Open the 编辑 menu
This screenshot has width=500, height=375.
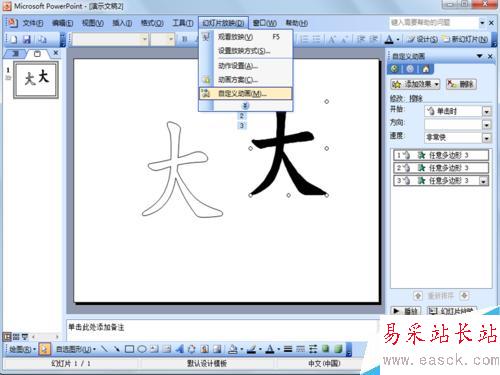point(62,23)
